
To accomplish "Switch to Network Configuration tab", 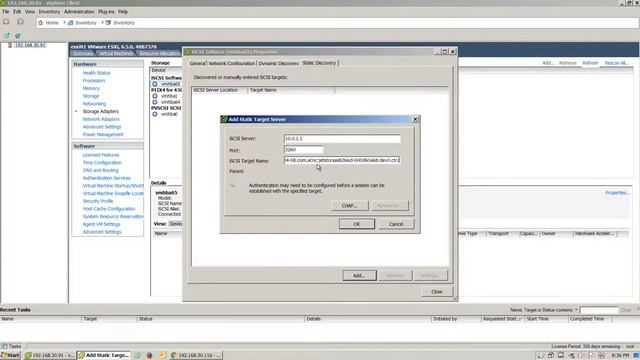I will [x=232, y=63].
